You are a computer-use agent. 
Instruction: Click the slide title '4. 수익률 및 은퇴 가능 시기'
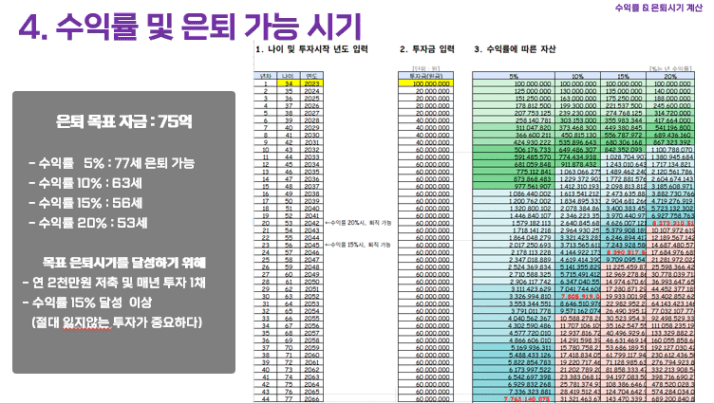point(190,26)
